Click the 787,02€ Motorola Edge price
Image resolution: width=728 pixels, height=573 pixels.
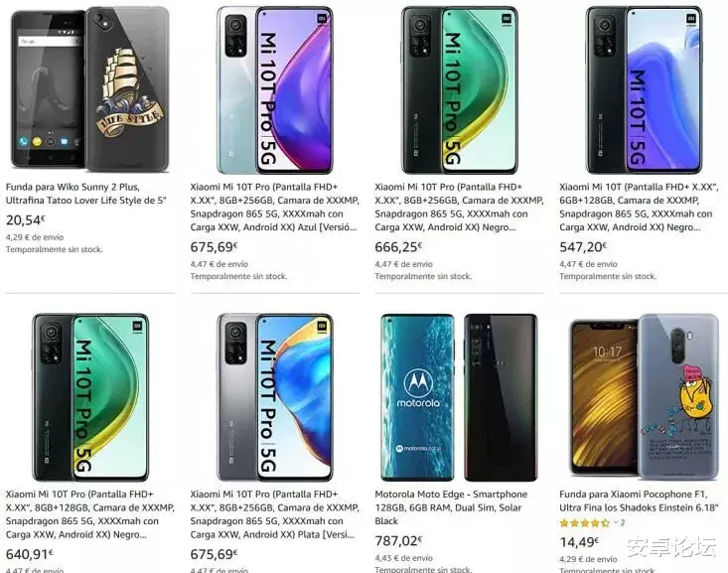tap(398, 541)
